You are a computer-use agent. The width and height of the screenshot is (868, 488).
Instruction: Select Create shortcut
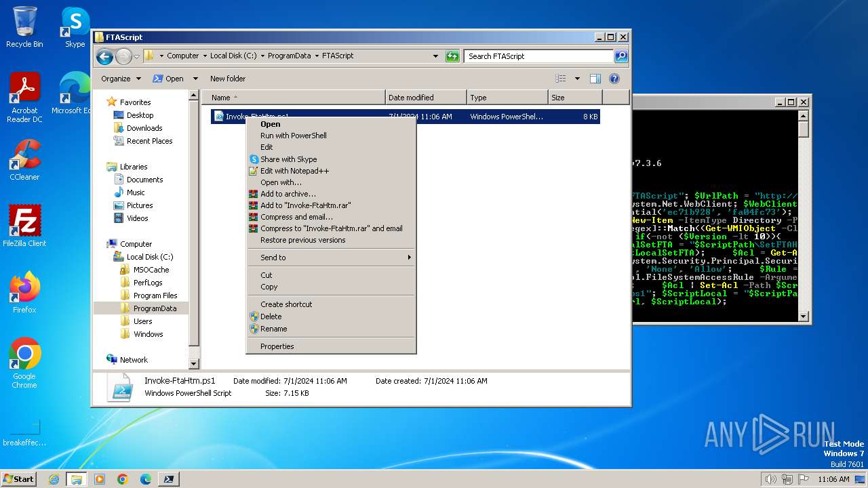pyautogui.click(x=331, y=304)
